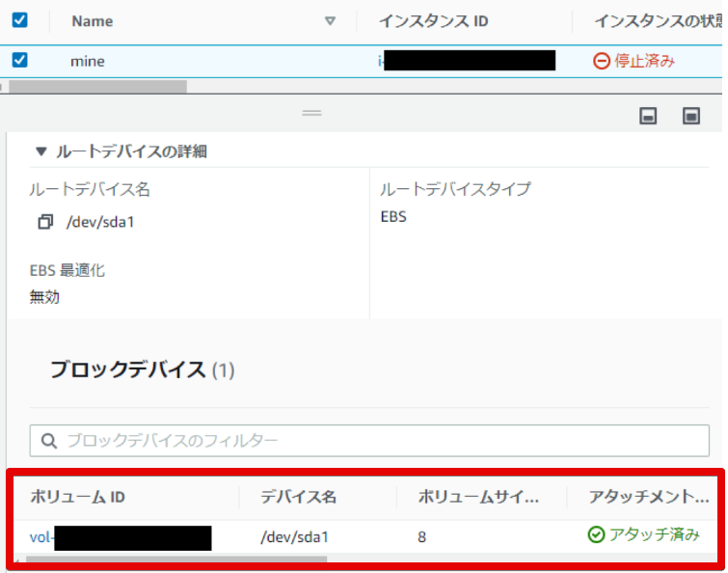This screenshot has width=728, height=573.
Task: Open the redacted instance ID link
Action: pyautogui.click(x=467, y=61)
